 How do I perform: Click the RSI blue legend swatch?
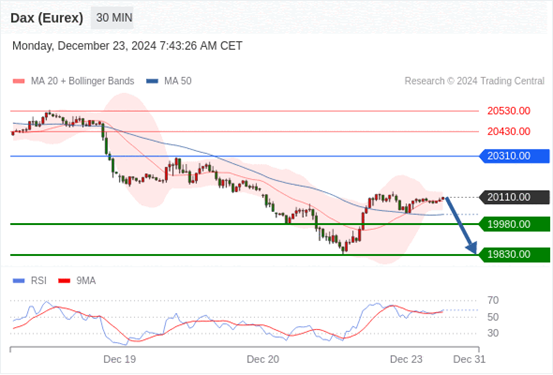19,281
